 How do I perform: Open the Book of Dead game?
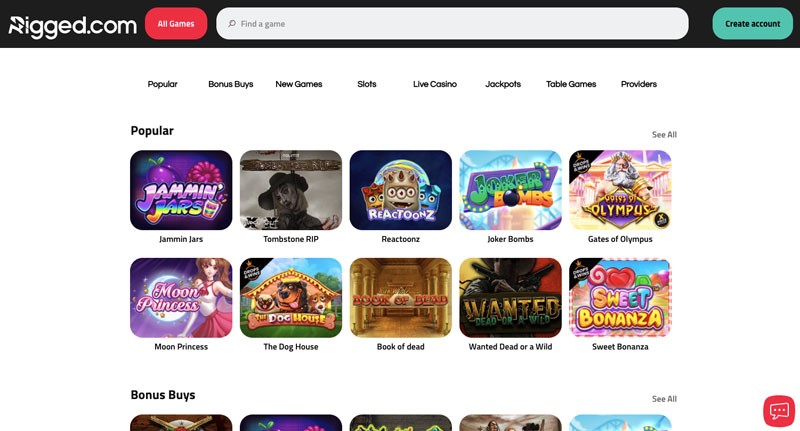click(401, 297)
